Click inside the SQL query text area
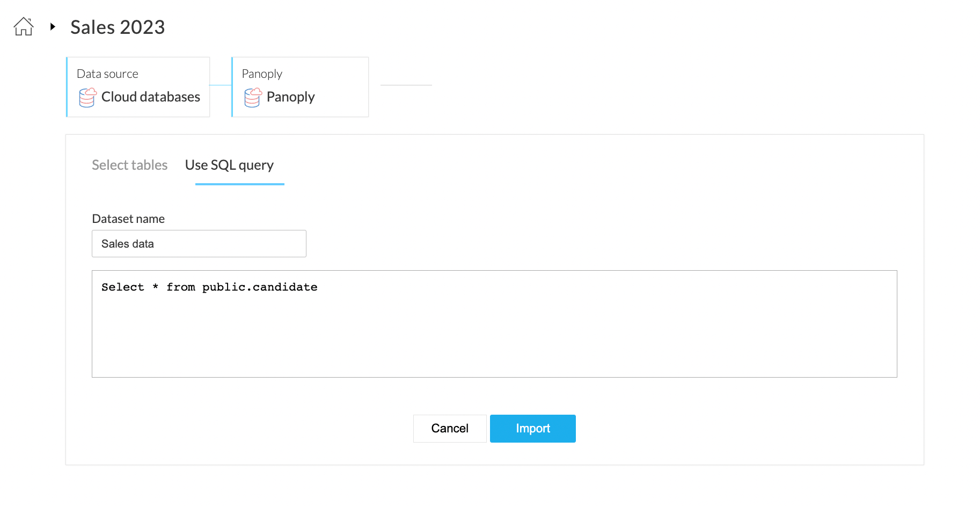 click(494, 333)
